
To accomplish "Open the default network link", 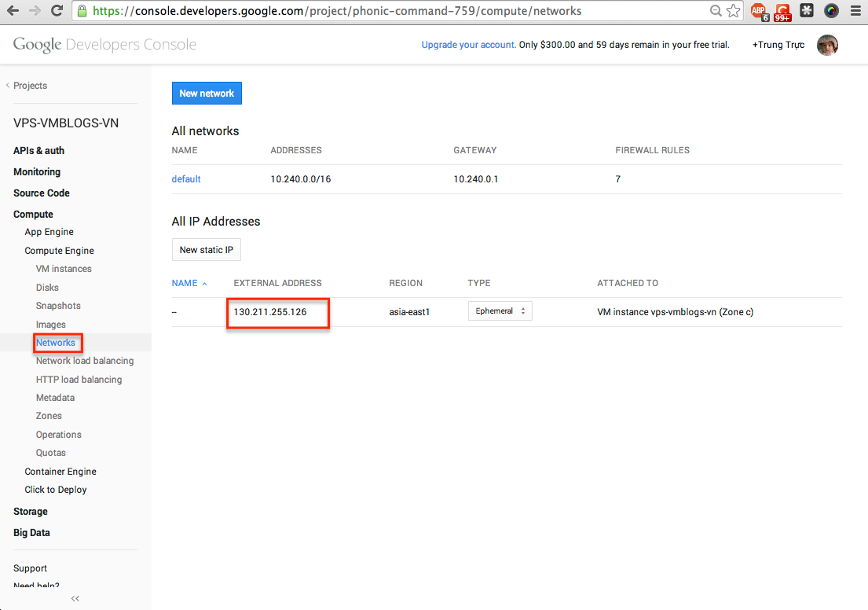I will click(x=186, y=179).
